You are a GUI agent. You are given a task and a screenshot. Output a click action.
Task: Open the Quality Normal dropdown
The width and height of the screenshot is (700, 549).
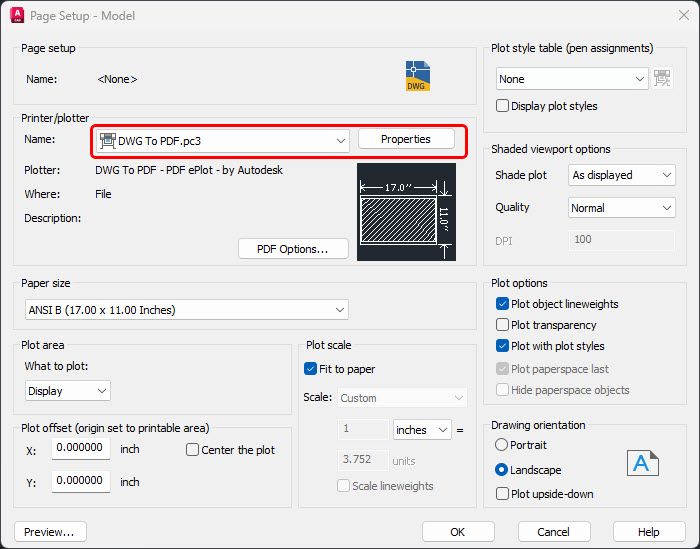(621, 208)
